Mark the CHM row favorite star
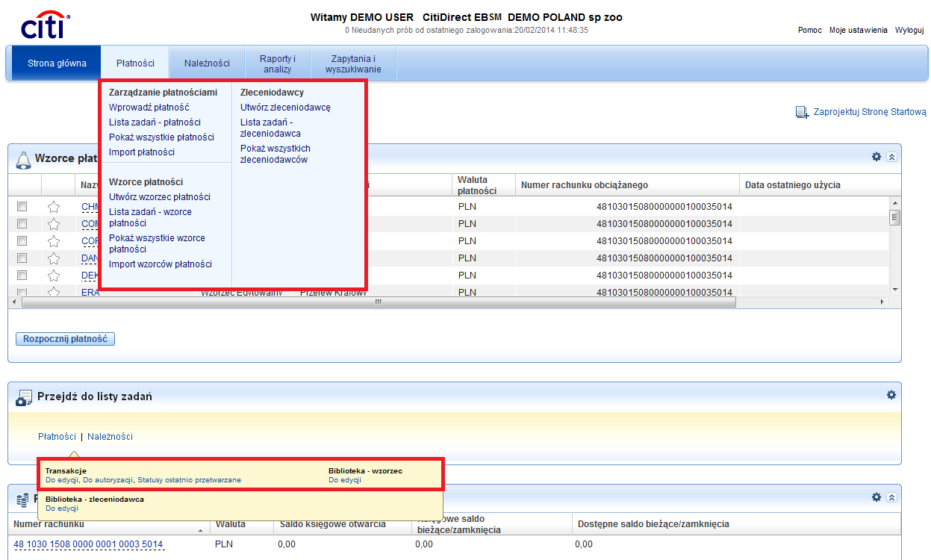The height and width of the screenshot is (560, 931). (54, 207)
